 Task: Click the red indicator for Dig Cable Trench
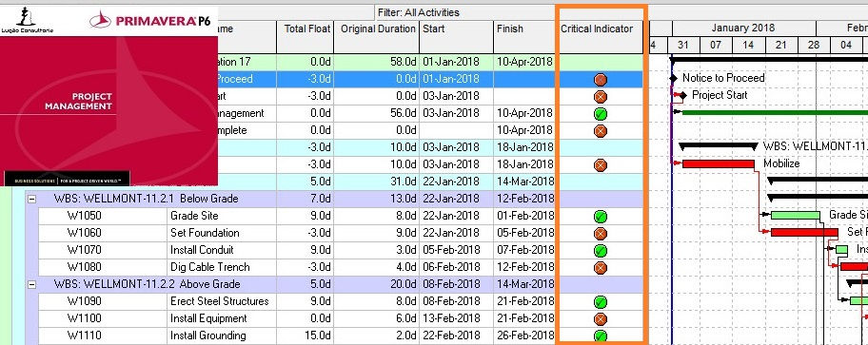click(x=600, y=268)
